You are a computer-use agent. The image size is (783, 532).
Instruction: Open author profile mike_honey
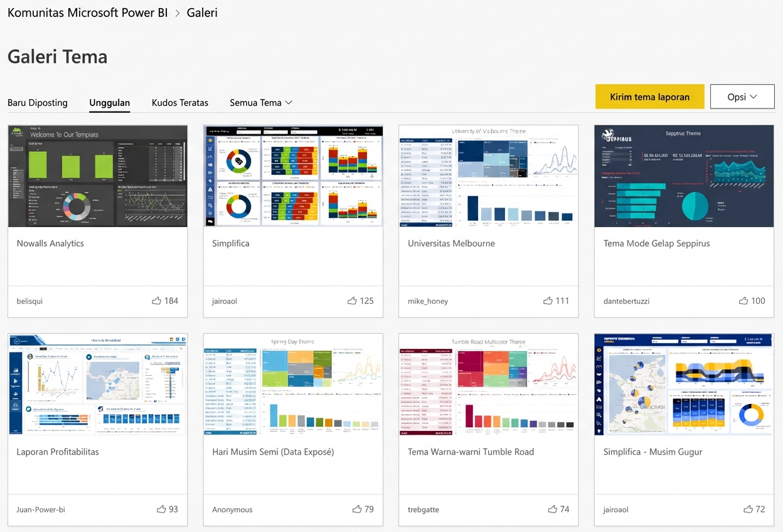coord(428,301)
